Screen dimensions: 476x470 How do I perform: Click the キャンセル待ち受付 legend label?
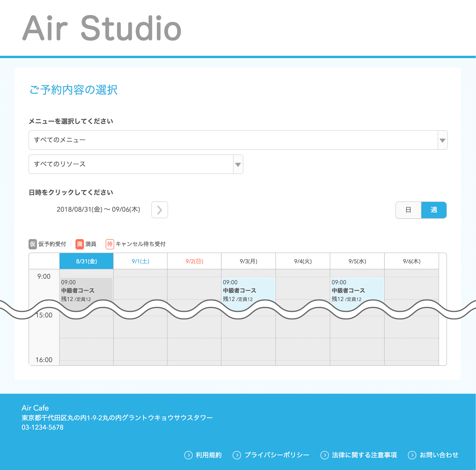[141, 244]
